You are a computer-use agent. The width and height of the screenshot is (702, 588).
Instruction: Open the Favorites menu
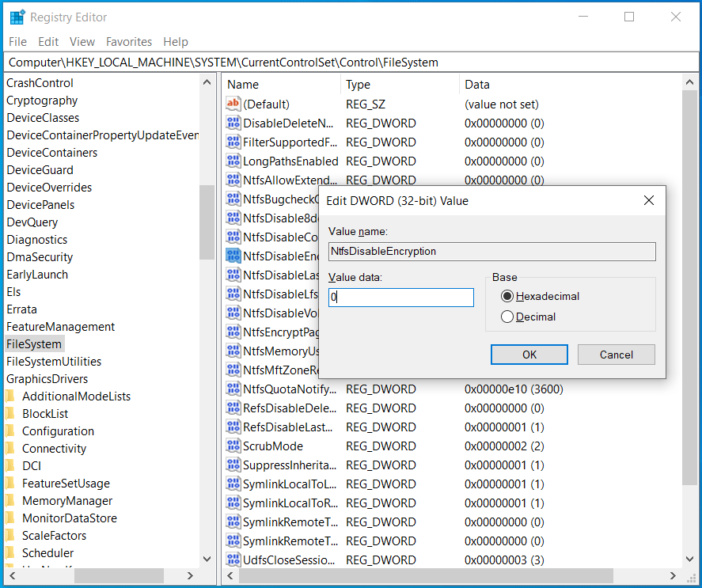pos(129,41)
